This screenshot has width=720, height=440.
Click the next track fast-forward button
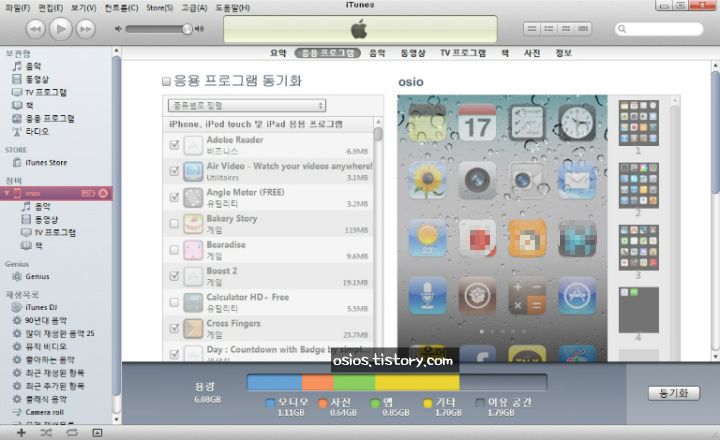click(x=85, y=29)
